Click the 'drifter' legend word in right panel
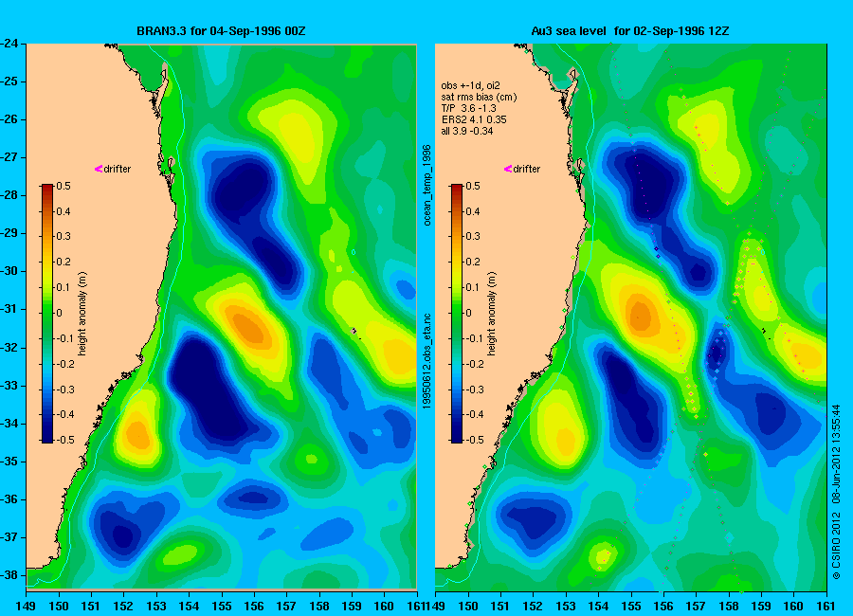Viewport: 853px width, 616px height. tap(527, 169)
